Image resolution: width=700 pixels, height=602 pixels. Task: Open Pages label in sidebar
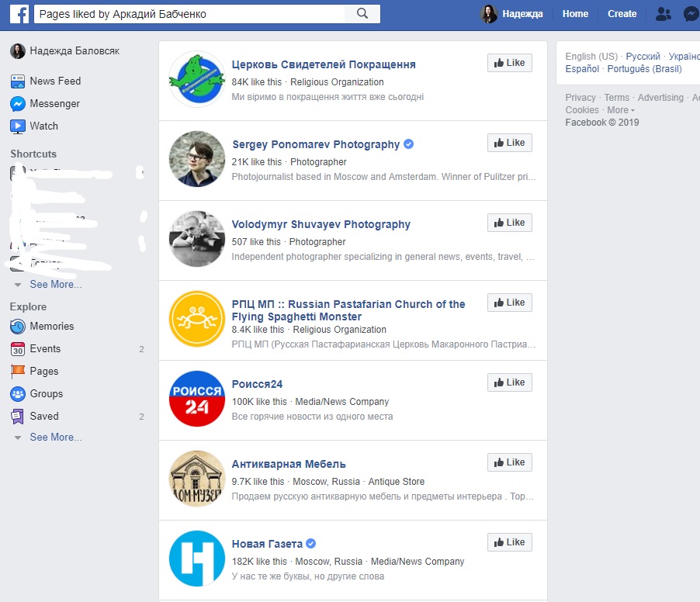tap(43, 372)
